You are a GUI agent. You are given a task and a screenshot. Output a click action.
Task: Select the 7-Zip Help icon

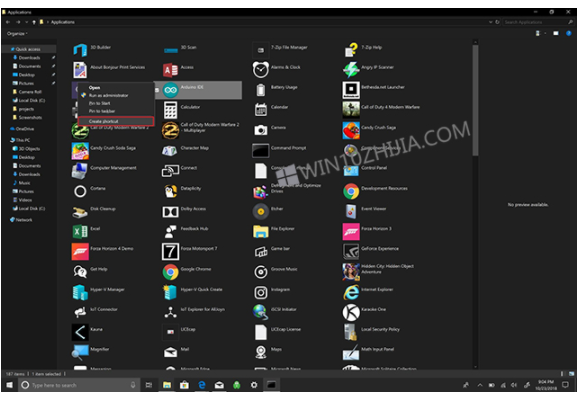click(x=351, y=50)
